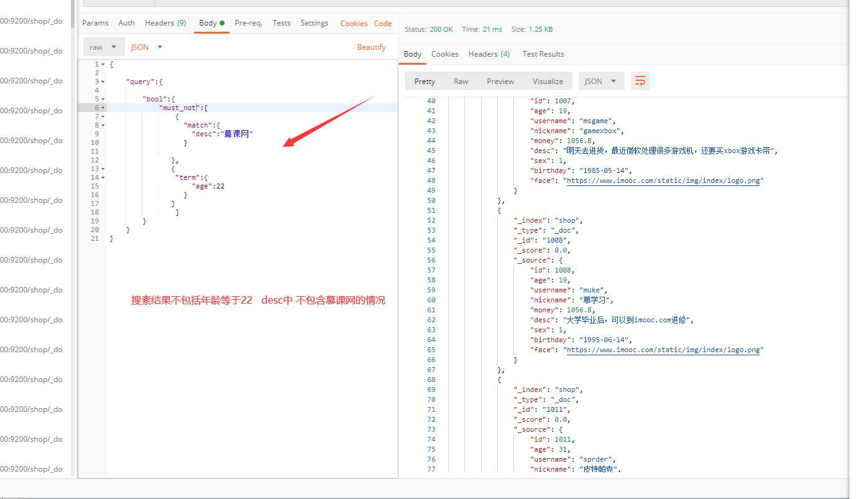868x499 pixels.
Task: Open the request JSON format dropdown
Action: pos(146,47)
